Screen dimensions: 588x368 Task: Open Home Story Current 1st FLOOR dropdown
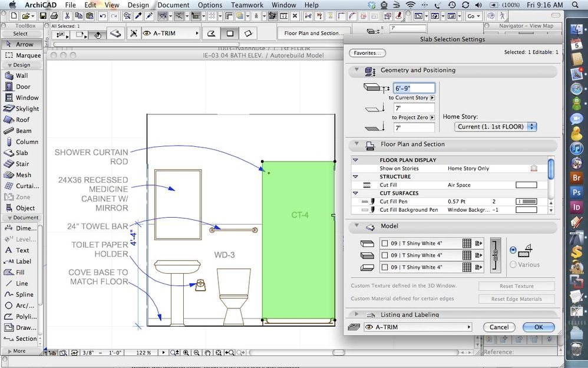(496, 127)
